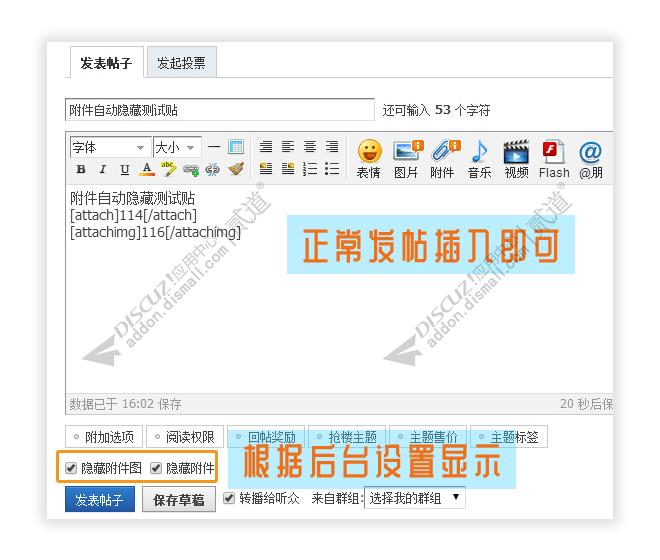Click the [attachimg]116[/attachimg] code line
Screen dimensions: 660x560
[x=155, y=232]
